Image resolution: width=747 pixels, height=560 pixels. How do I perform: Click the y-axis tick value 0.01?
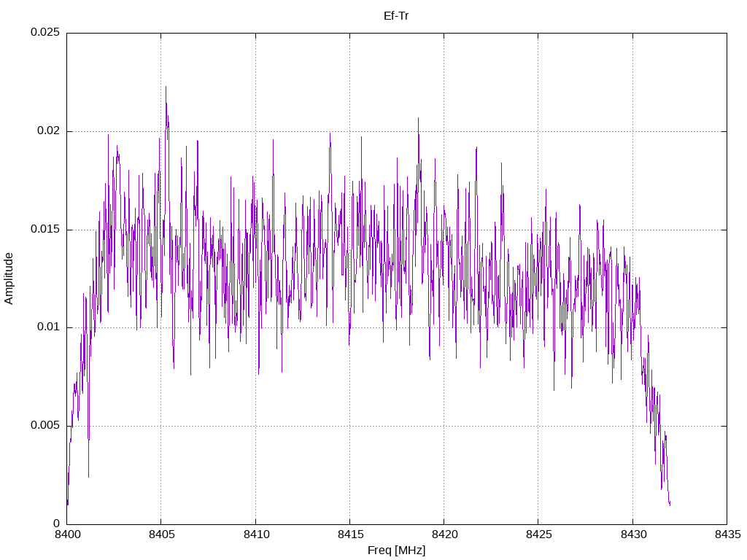(49, 327)
